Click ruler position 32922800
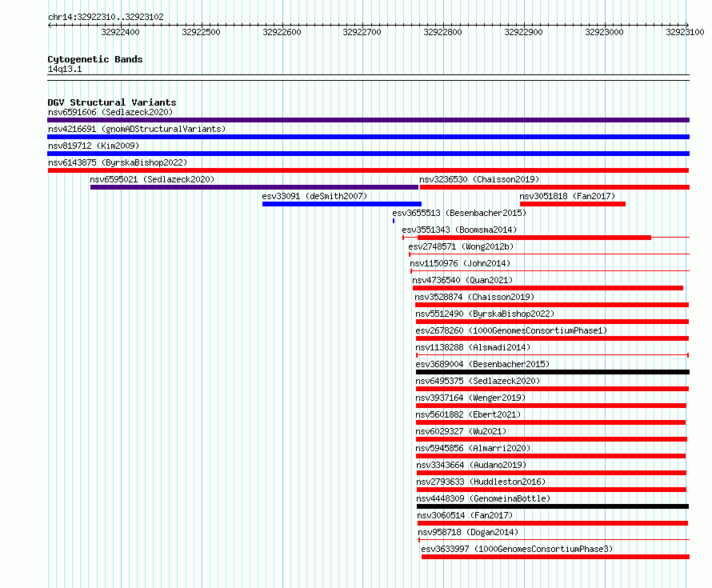 (442, 32)
